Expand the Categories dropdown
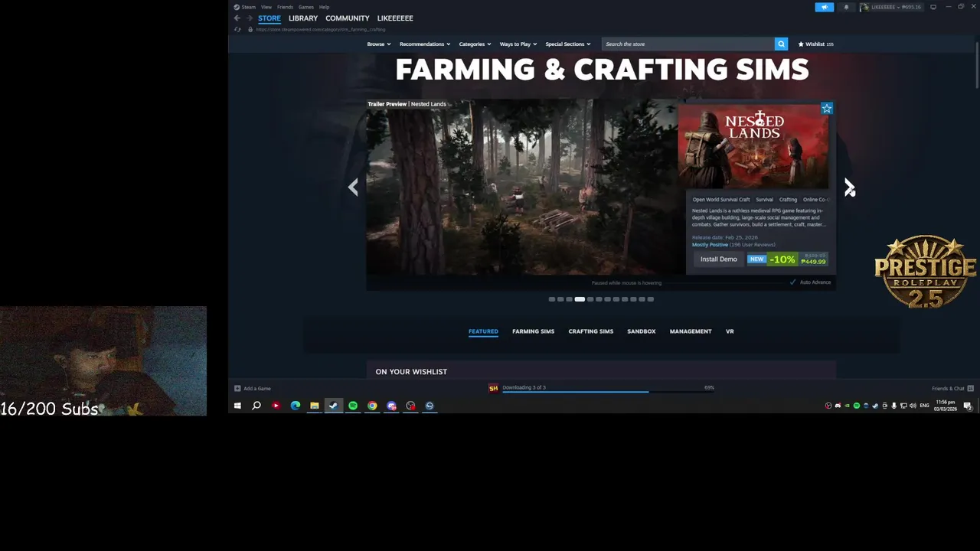The image size is (980, 551). [x=475, y=44]
